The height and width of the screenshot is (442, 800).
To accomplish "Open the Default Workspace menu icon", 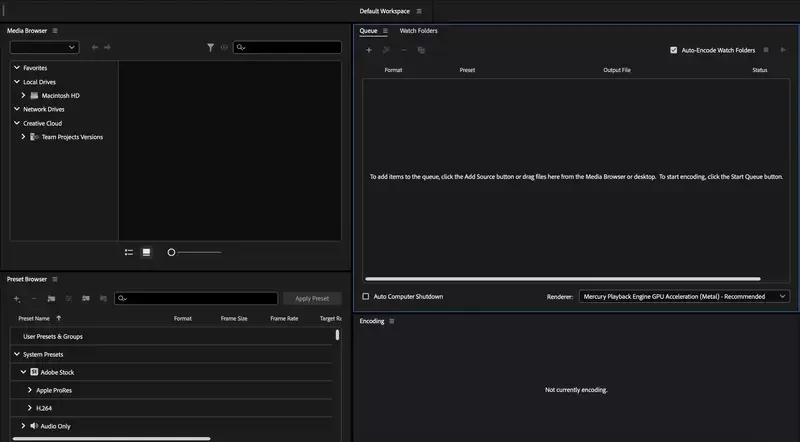I will pyautogui.click(x=419, y=11).
